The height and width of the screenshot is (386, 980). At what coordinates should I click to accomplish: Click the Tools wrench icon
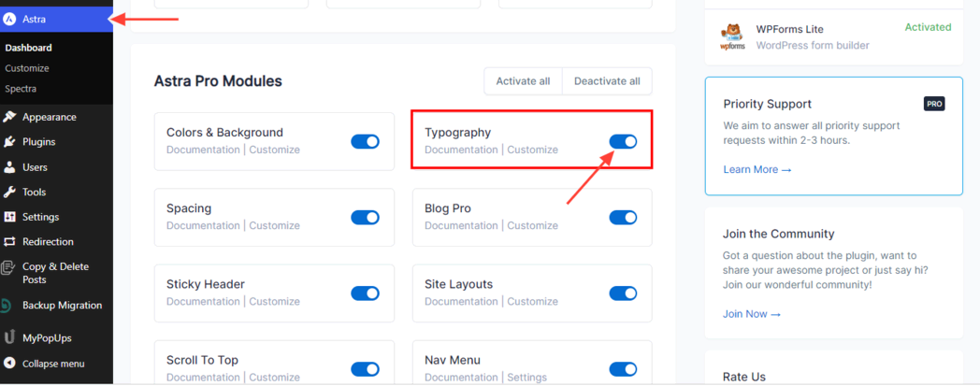pyautogui.click(x=9, y=192)
